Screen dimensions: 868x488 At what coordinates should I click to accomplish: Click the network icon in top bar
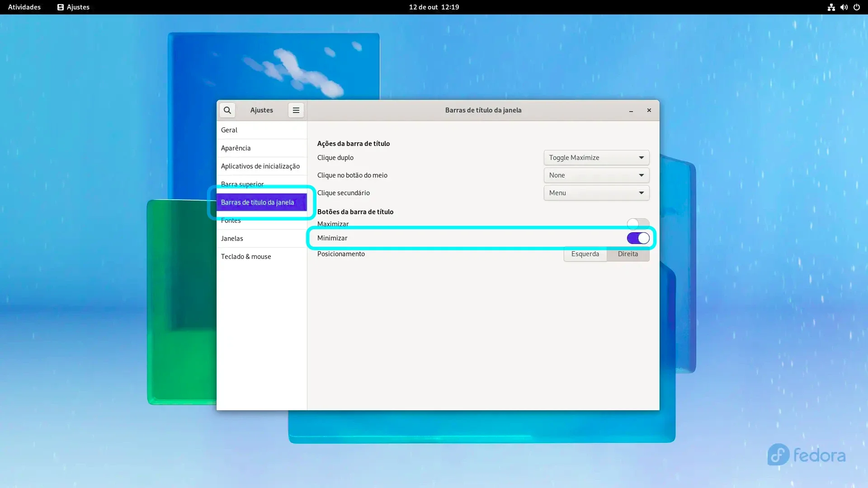pos(831,7)
